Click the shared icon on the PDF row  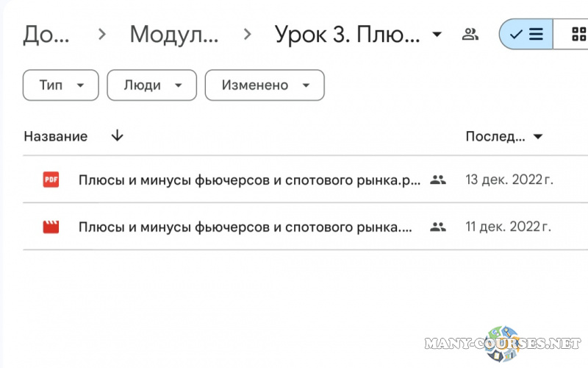(x=438, y=180)
